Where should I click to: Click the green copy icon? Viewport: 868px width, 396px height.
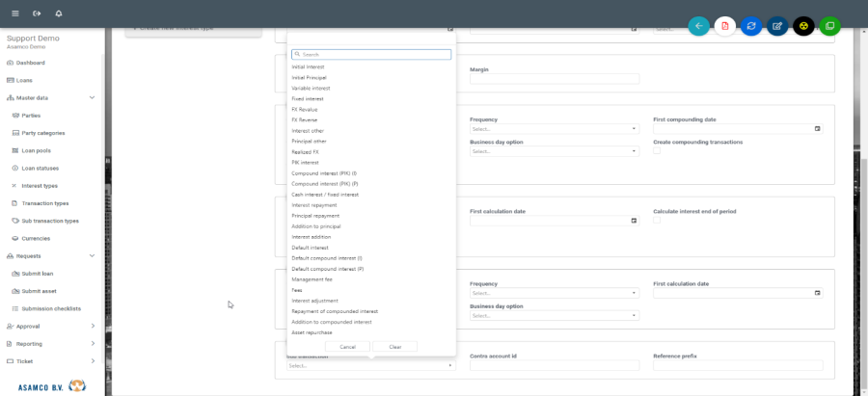coord(829,26)
